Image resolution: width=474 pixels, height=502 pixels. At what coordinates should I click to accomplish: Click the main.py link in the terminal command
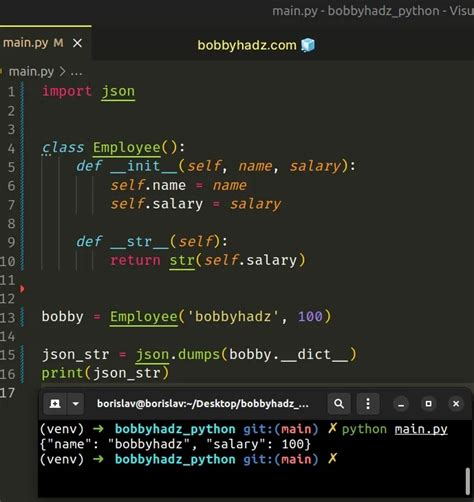click(x=421, y=429)
